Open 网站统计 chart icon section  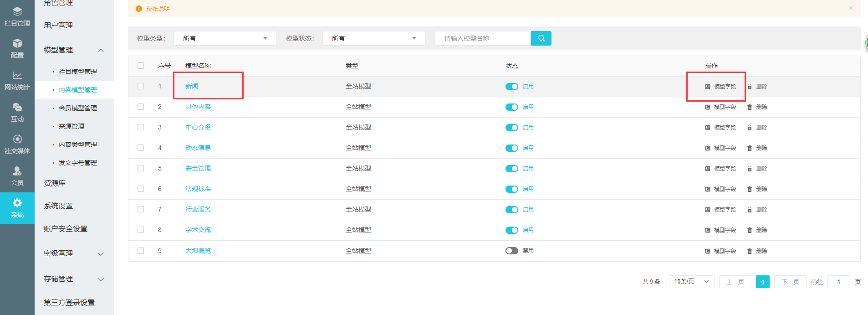tap(17, 80)
